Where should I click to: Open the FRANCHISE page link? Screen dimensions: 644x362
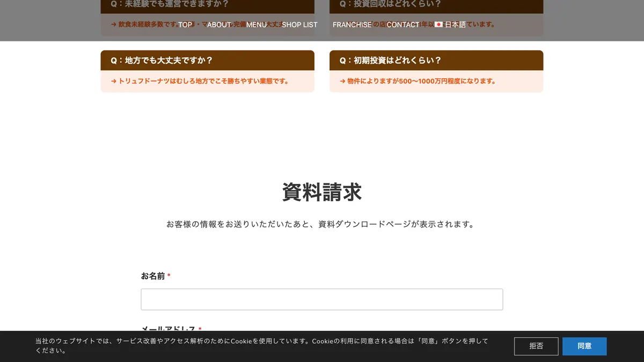tap(352, 25)
